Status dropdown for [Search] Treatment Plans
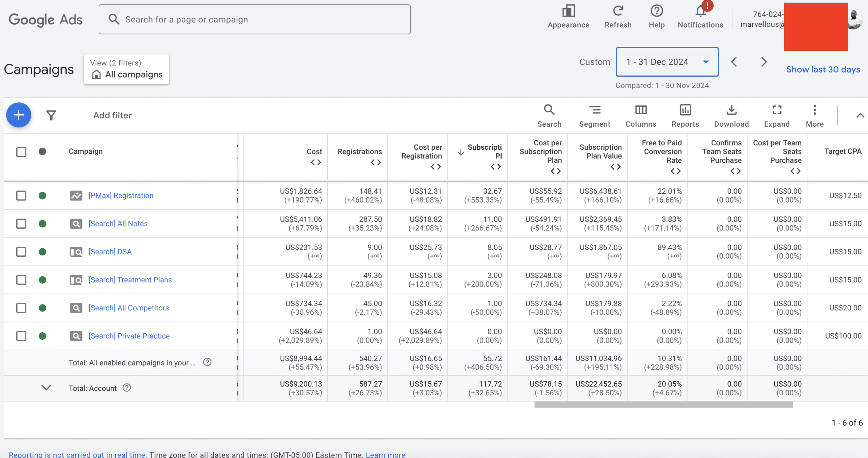Screen dimensions: 868x458 [42, 280]
